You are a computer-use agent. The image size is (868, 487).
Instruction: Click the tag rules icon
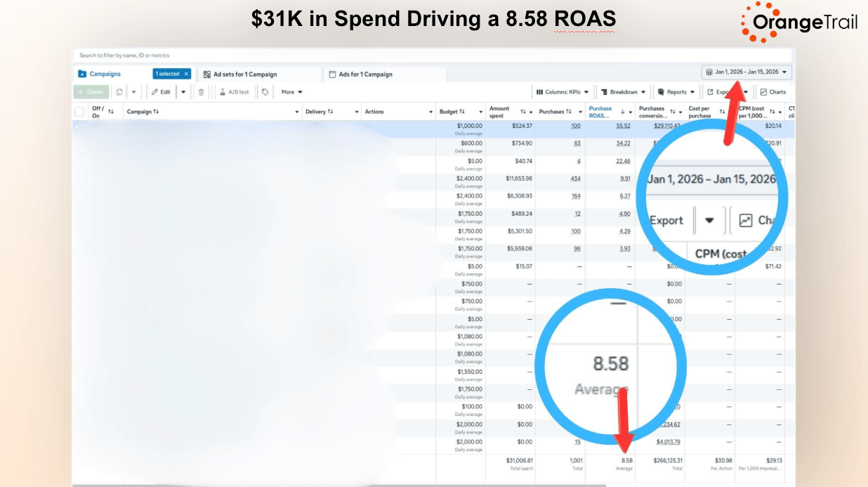(x=265, y=92)
